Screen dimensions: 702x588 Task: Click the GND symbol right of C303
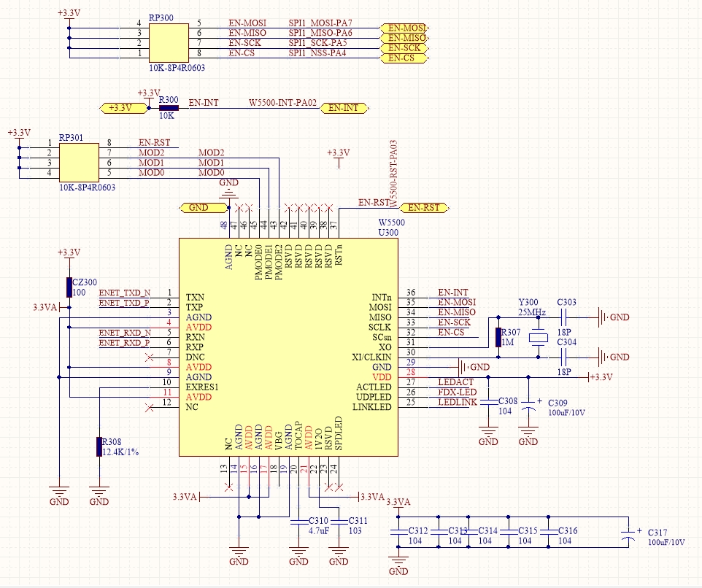614,317
